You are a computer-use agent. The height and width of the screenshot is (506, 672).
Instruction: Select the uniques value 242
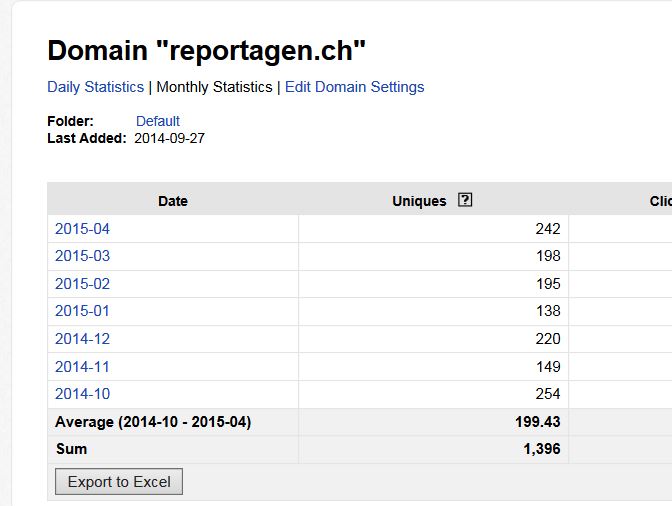click(548, 229)
